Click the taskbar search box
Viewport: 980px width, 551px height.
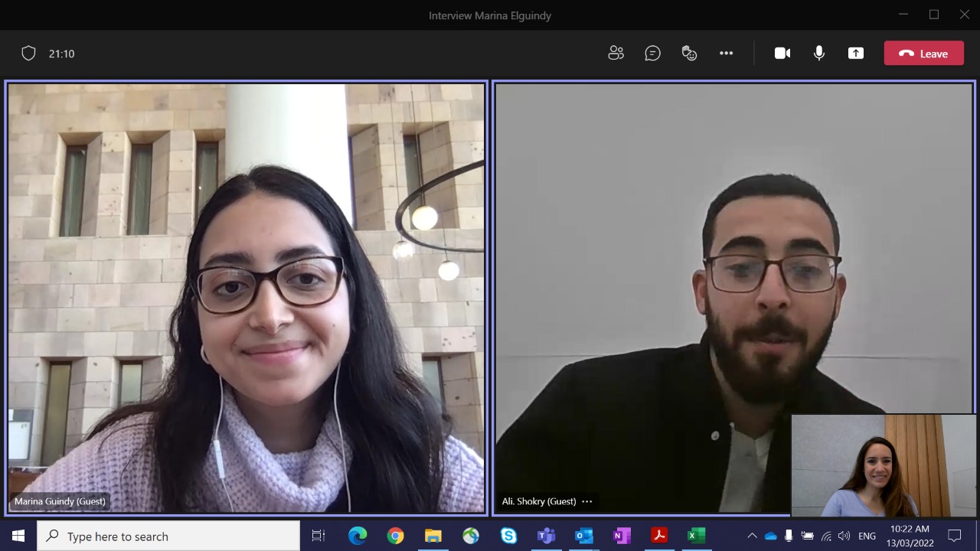pyautogui.click(x=168, y=536)
